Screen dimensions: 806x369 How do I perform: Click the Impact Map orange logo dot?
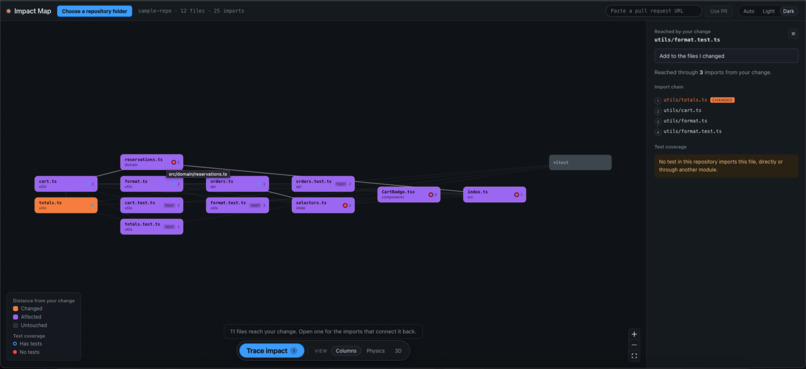[x=8, y=11]
